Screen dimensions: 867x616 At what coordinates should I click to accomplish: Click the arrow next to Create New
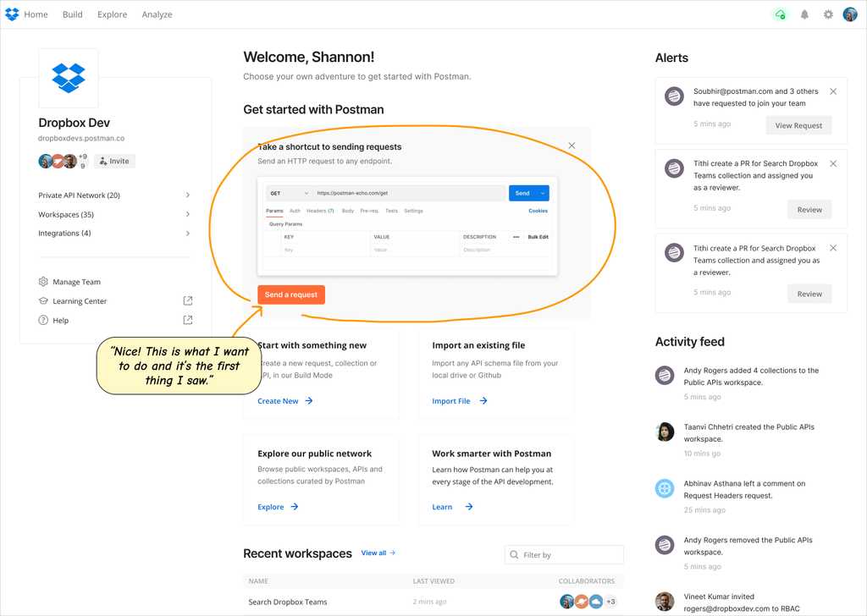coord(309,401)
